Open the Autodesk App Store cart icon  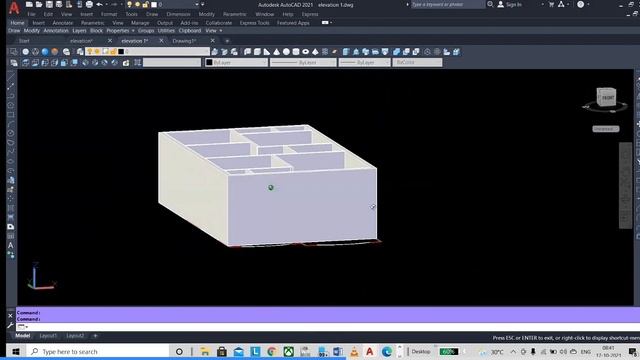(x=551, y=4)
